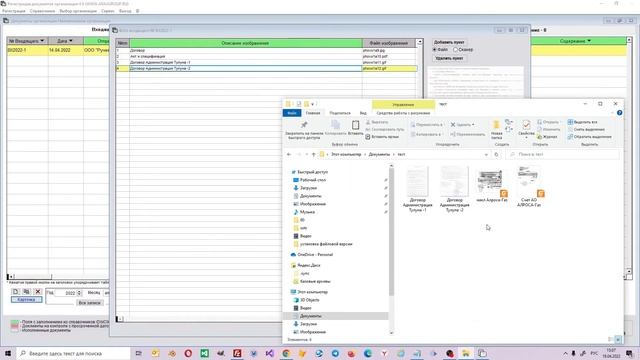This screenshot has height=360, width=640.
Task: Click the Explorer back arrow
Action: [x=289, y=154]
